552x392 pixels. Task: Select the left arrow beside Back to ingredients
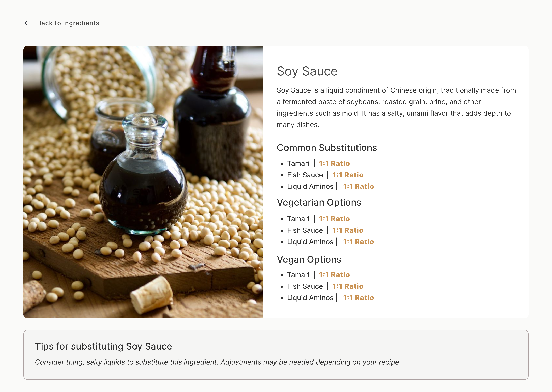tap(28, 23)
